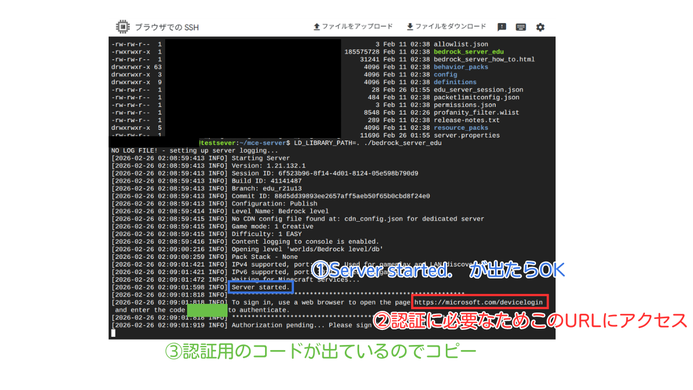Open the settings gear menu
This screenshot has height=390, width=693.
pyautogui.click(x=540, y=27)
